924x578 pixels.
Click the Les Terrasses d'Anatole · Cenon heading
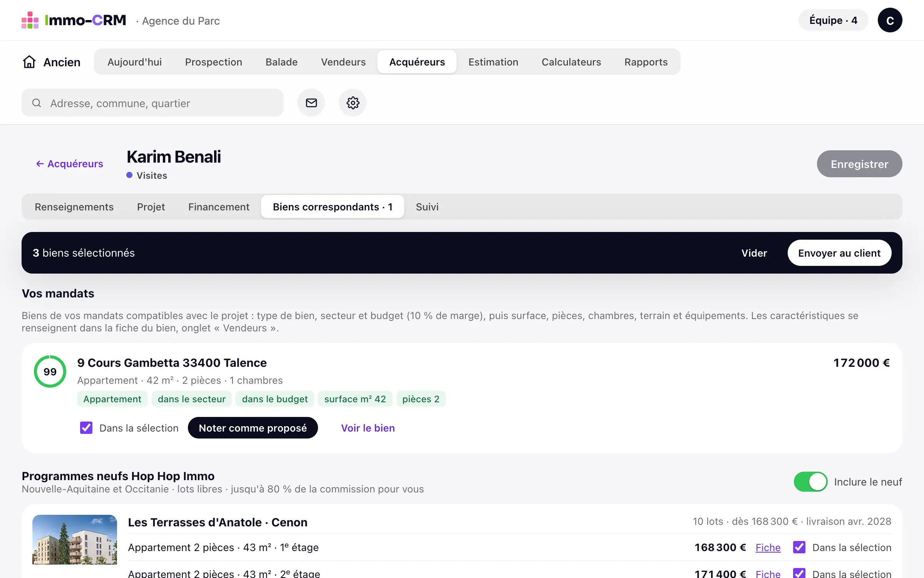218,522
